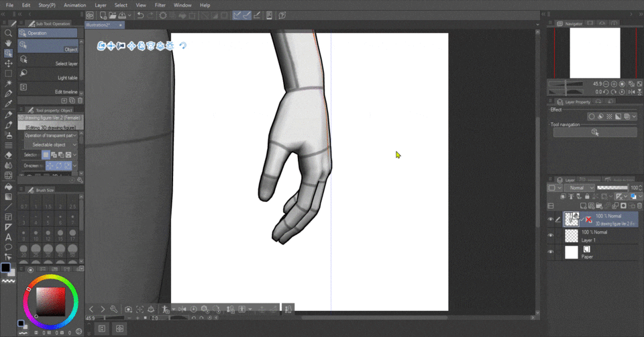Undo the last action in toolbar
The image size is (644, 337).
point(140,15)
